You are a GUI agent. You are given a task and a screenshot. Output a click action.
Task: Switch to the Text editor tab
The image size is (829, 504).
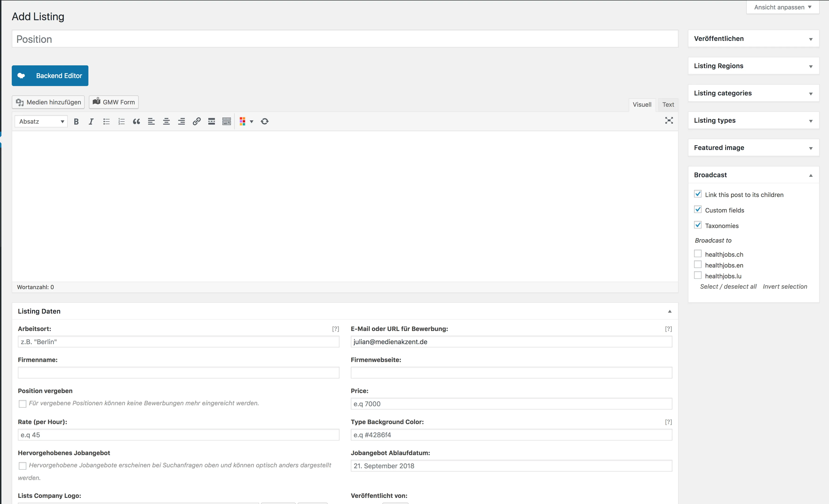coord(668,105)
